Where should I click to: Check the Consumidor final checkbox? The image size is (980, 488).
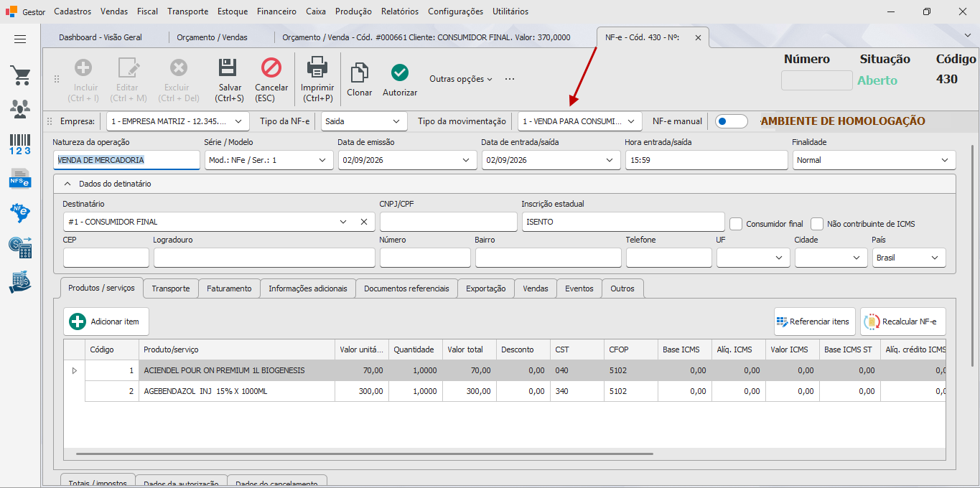click(736, 223)
